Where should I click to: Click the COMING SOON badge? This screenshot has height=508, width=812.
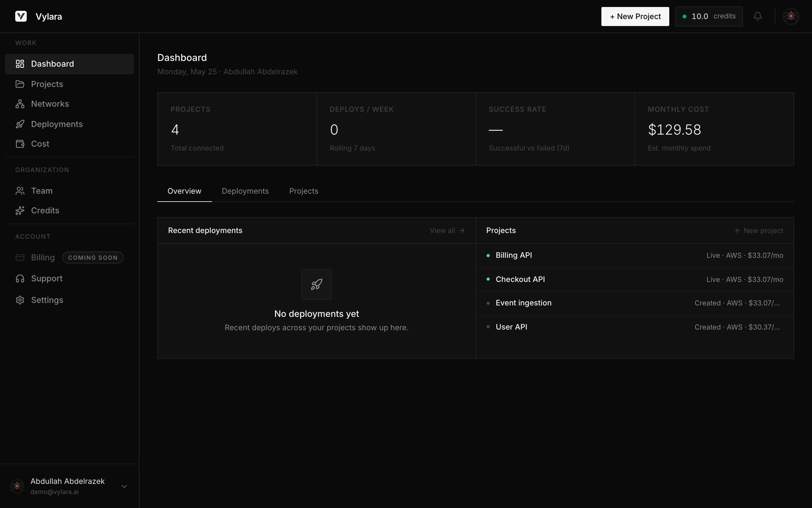93,258
